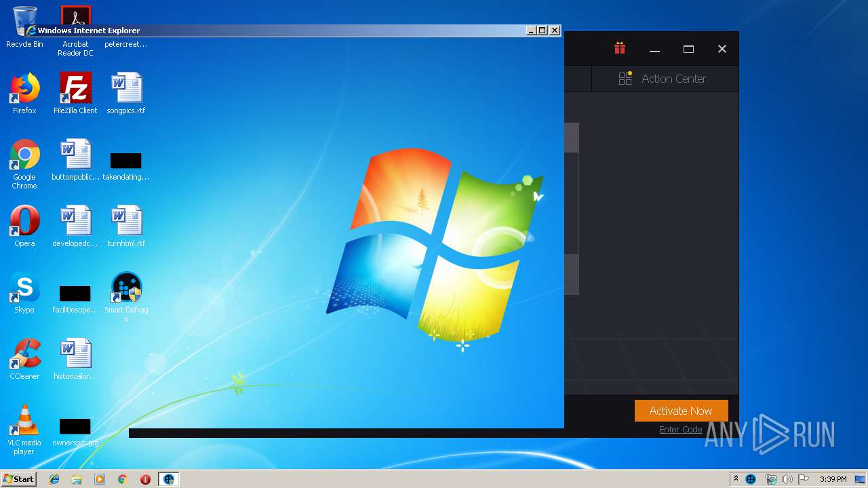This screenshot has height=488, width=868.
Task: Click the Enter Code link
Action: tap(680, 429)
